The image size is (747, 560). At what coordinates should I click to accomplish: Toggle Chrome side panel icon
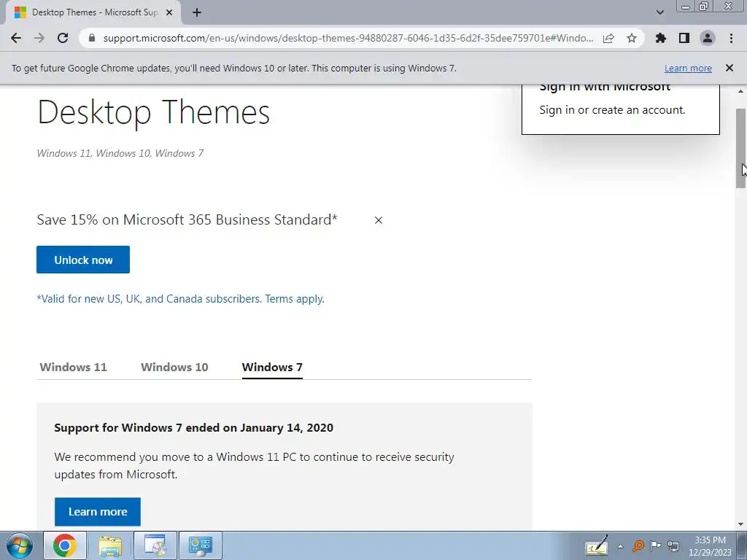684,38
